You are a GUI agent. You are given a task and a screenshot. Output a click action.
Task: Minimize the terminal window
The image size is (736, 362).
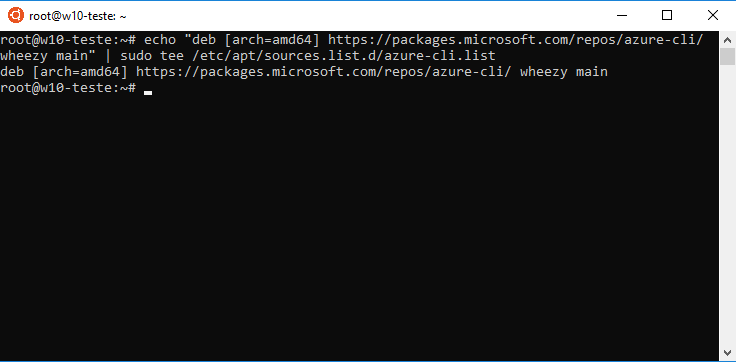click(621, 15)
